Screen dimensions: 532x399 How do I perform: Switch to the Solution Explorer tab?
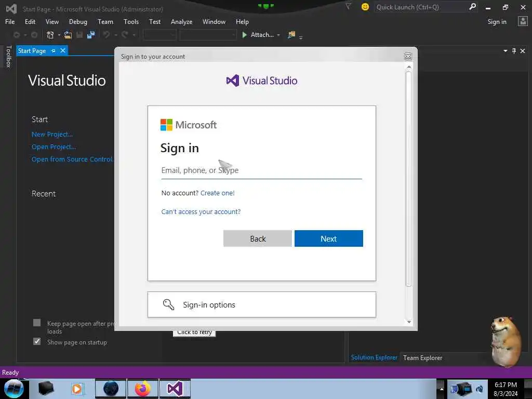pyautogui.click(x=374, y=357)
